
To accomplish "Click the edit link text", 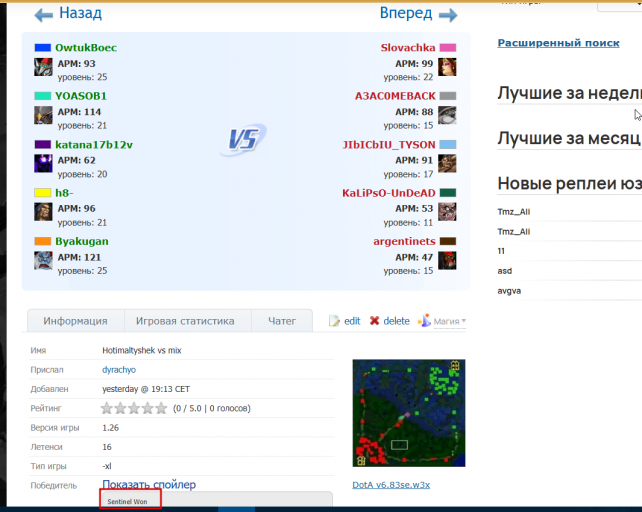I will point(352,321).
